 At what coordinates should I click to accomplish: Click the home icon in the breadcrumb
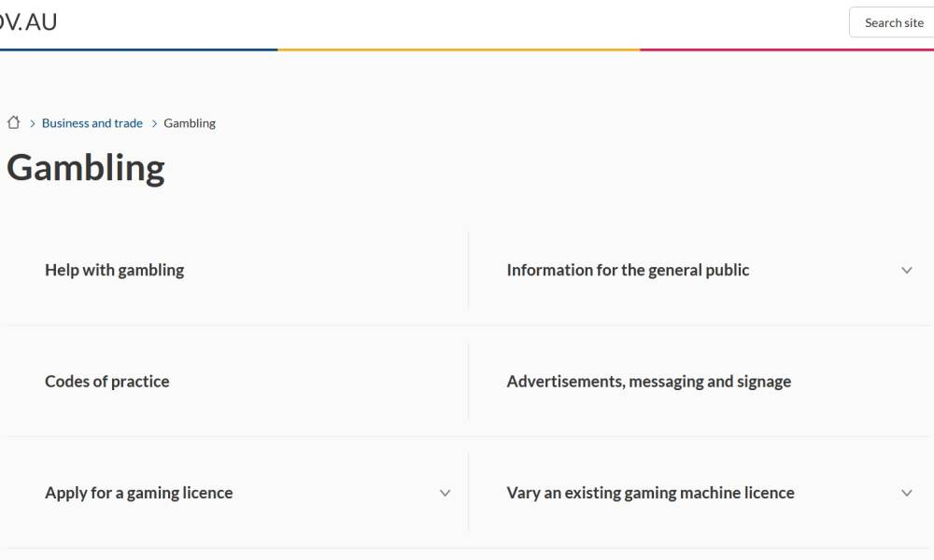(13, 122)
